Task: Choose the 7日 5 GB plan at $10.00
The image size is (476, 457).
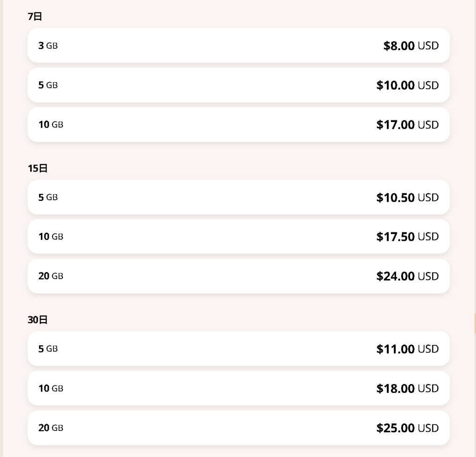Action: coord(238,85)
